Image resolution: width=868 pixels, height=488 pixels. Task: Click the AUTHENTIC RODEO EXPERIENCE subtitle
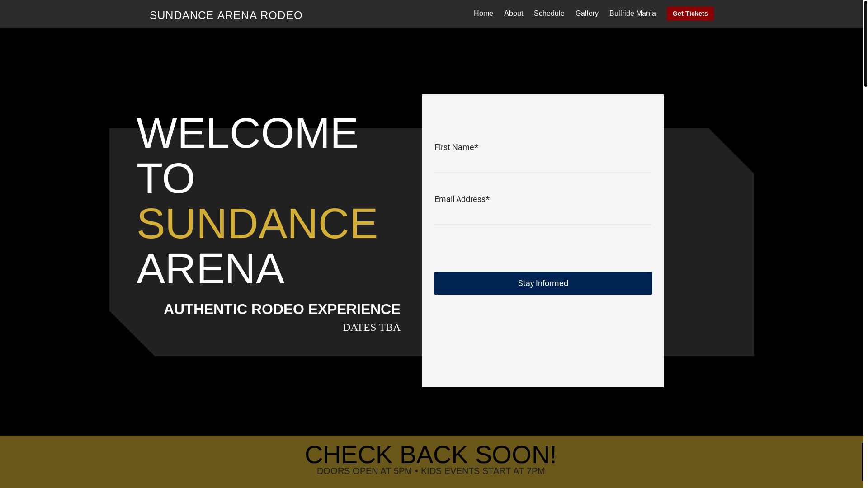pos(282,309)
